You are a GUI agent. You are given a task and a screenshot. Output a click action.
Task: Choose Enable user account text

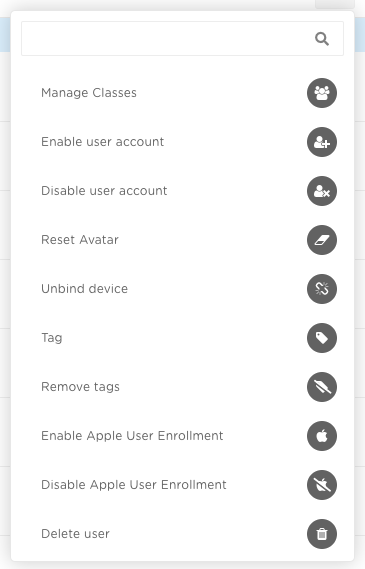point(102,142)
